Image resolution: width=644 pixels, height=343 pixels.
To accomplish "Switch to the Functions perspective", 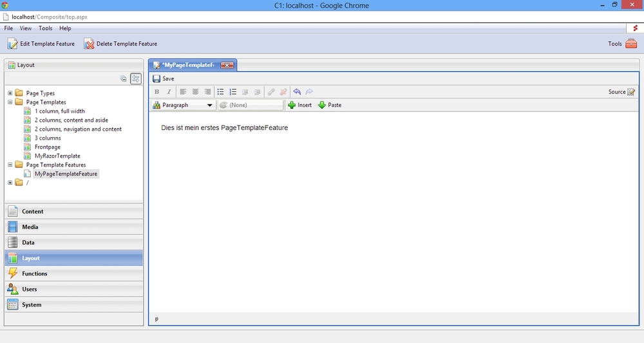I will point(35,273).
